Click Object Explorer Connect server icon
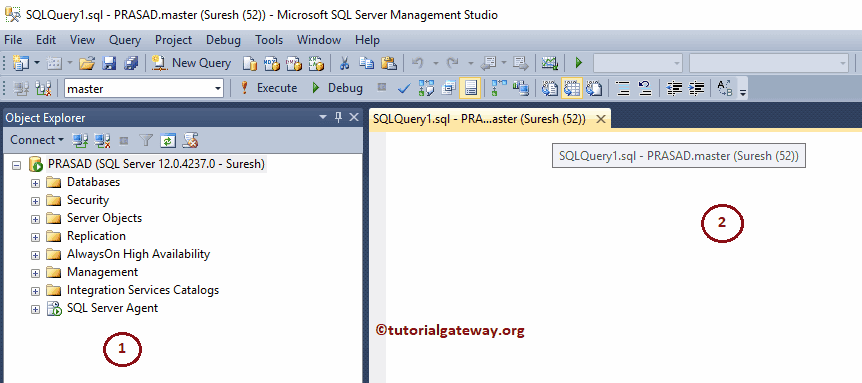The height and width of the screenshot is (383, 862). click(80, 140)
